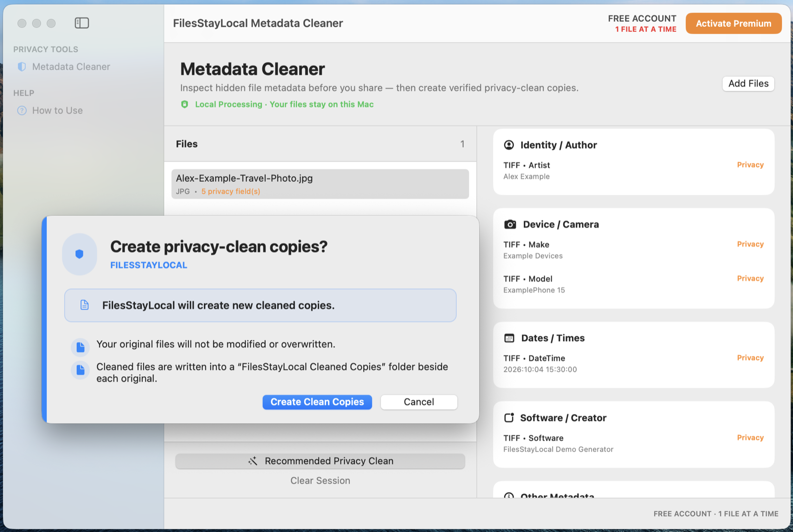This screenshot has height=532, width=793.
Task: Click the status bar 'FREE ACCOUNT · 1 FILE AT A TIME'
Action: [716, 514]
